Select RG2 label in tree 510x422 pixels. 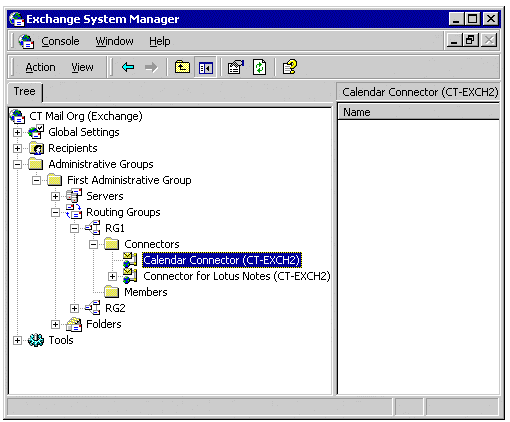click(115, 308)
